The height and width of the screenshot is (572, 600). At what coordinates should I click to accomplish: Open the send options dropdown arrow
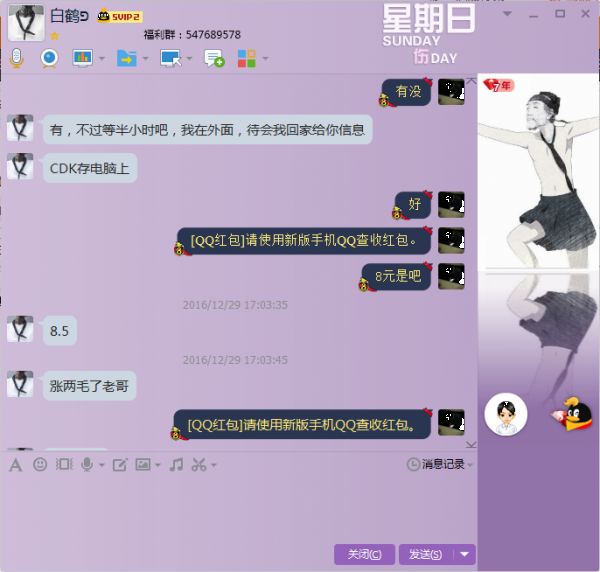(465, 554)
